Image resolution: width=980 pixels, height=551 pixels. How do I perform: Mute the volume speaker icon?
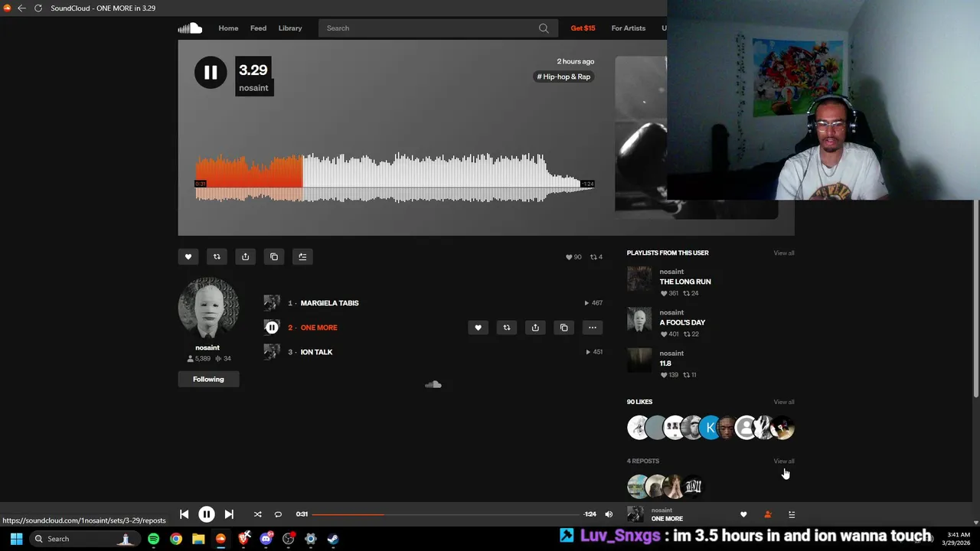[x=609, y=514]
